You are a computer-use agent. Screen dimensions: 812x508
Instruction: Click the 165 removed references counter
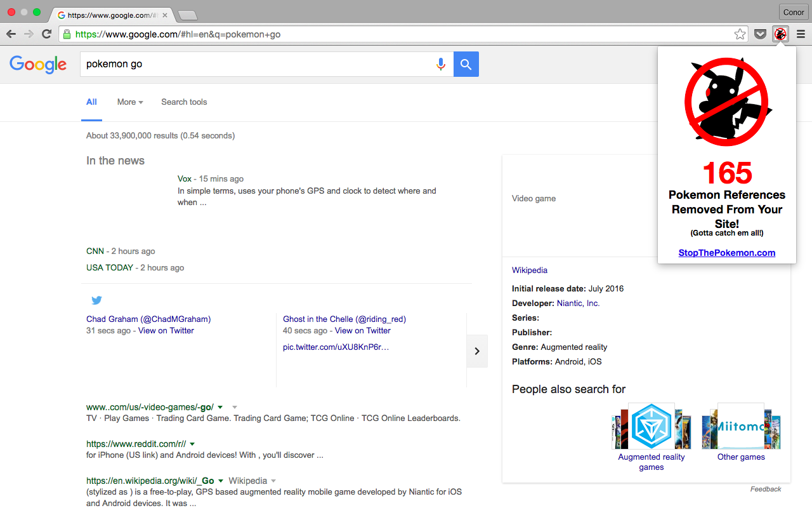tap(727, 173)
